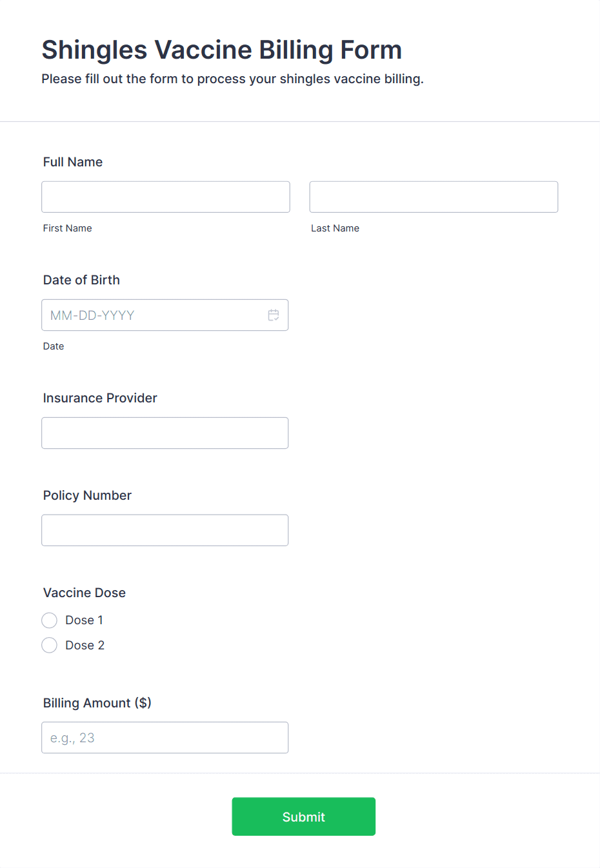Viewport: 600px width, 868px height.
Task: Focus the Last Name text field
Action: [x=434, y=197]
